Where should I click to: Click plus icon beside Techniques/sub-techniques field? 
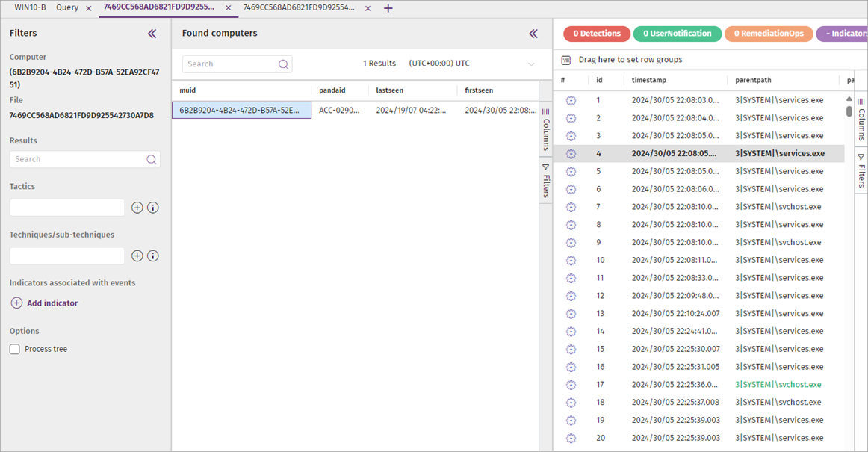[x=137, y=256]
